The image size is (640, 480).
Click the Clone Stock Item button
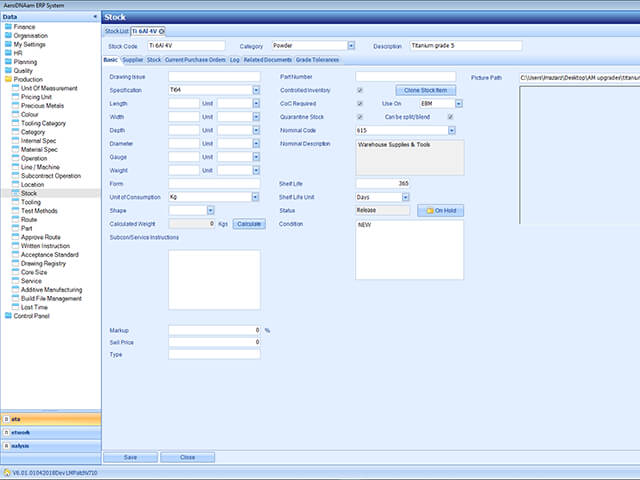coord(425,90)
